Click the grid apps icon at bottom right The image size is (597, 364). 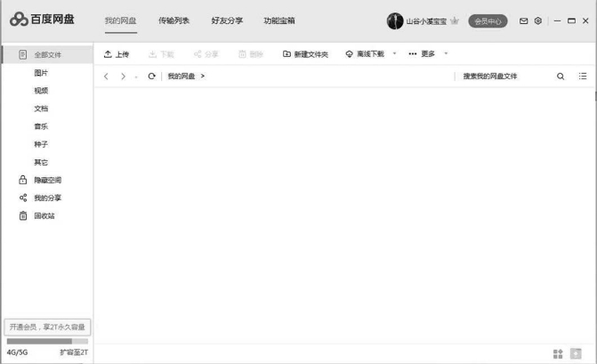(x=558, y=353)
